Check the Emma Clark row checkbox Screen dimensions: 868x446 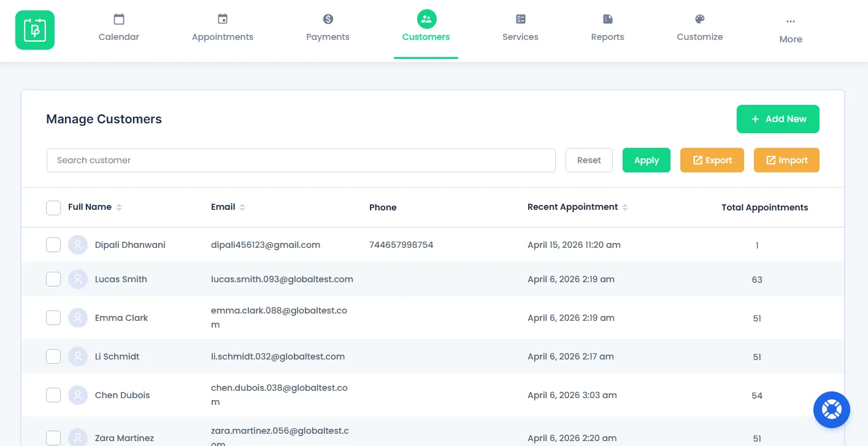pos(53,318)
